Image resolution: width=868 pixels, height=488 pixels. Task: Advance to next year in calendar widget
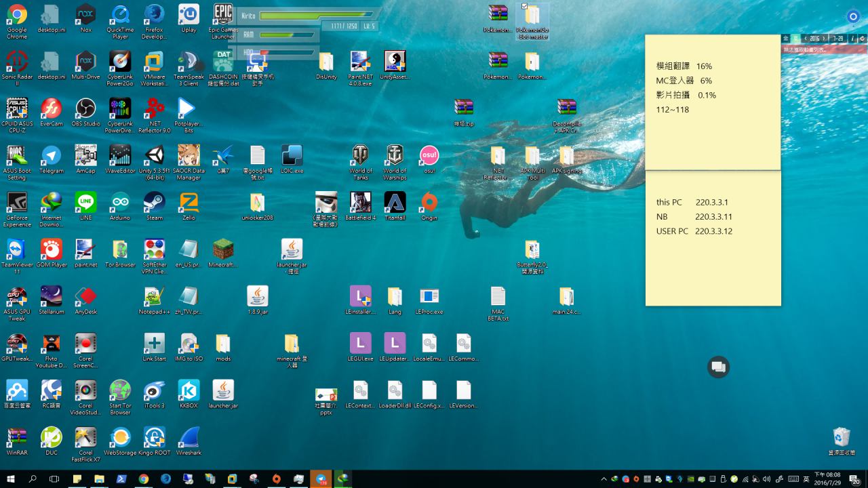pos(825,39)
